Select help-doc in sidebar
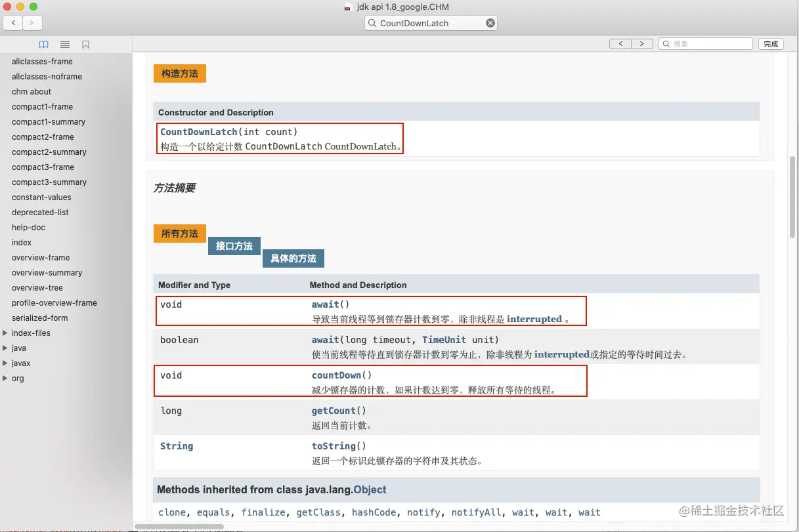Image resolution: width=799 pixels, height=532 pixels. pos(28,228)
